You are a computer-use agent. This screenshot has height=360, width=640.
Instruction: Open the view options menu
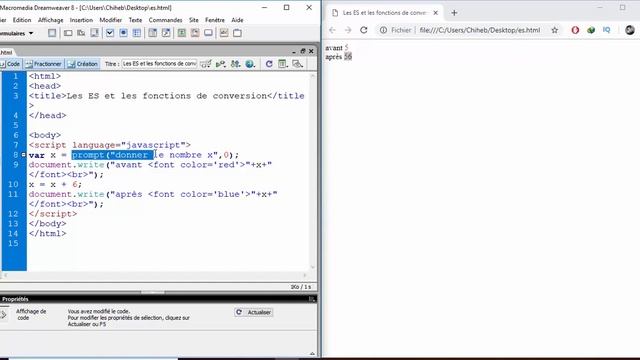[x=283, y=64]
